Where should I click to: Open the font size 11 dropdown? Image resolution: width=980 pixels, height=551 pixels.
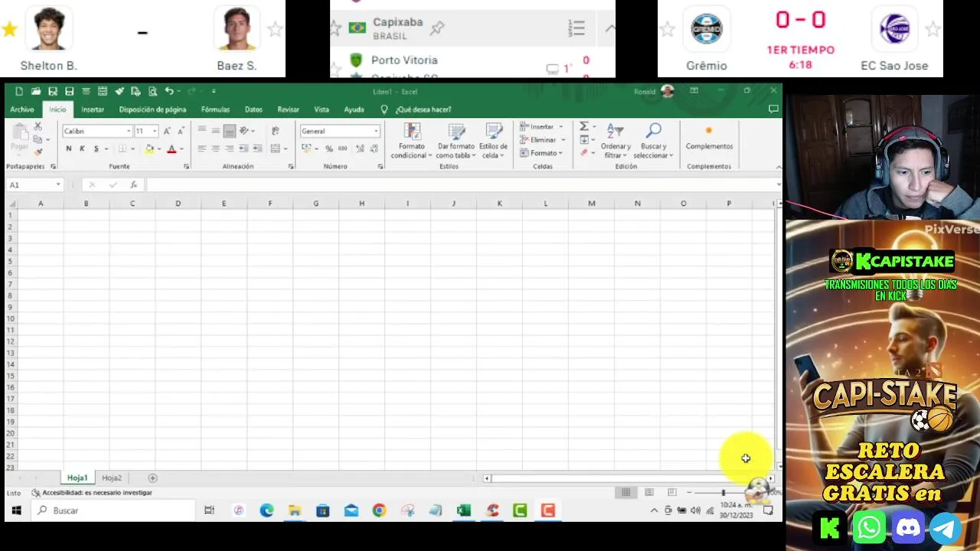coord(154,131)
